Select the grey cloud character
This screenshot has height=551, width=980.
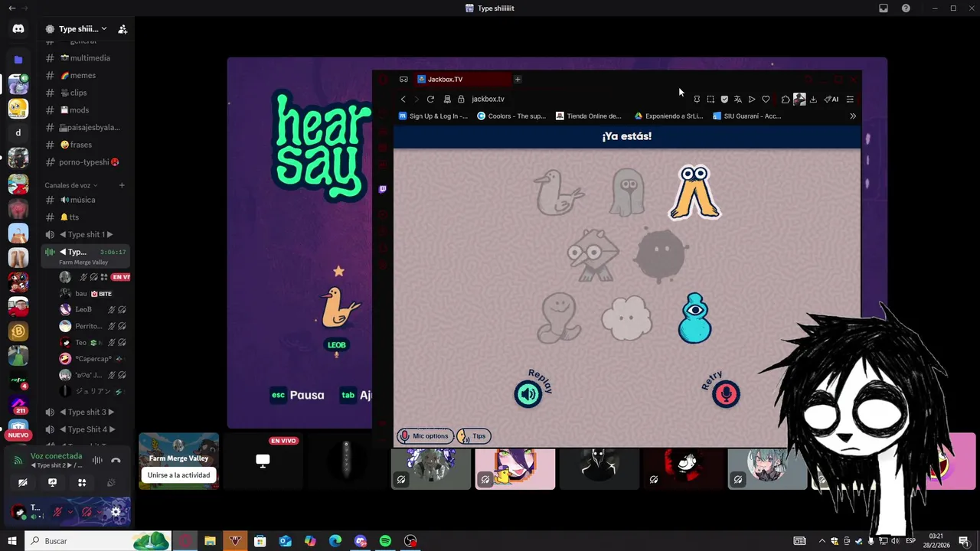pyautogui.click(x=627, y=318)
